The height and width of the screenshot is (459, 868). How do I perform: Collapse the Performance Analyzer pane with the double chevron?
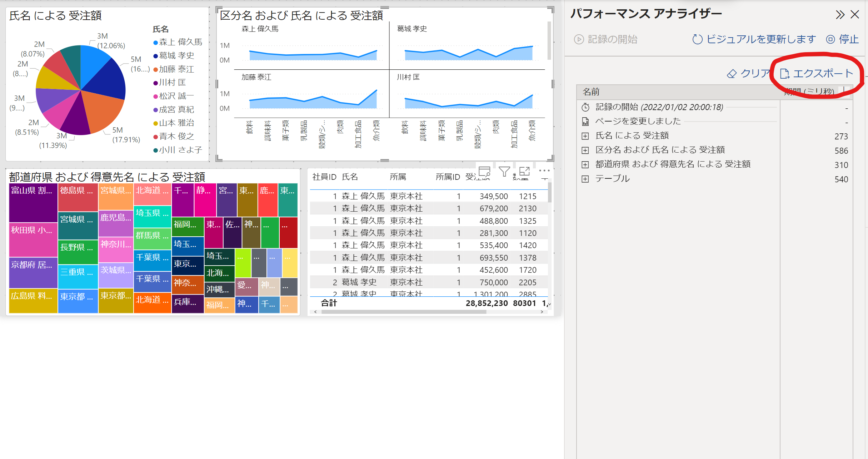click(840, 15)
